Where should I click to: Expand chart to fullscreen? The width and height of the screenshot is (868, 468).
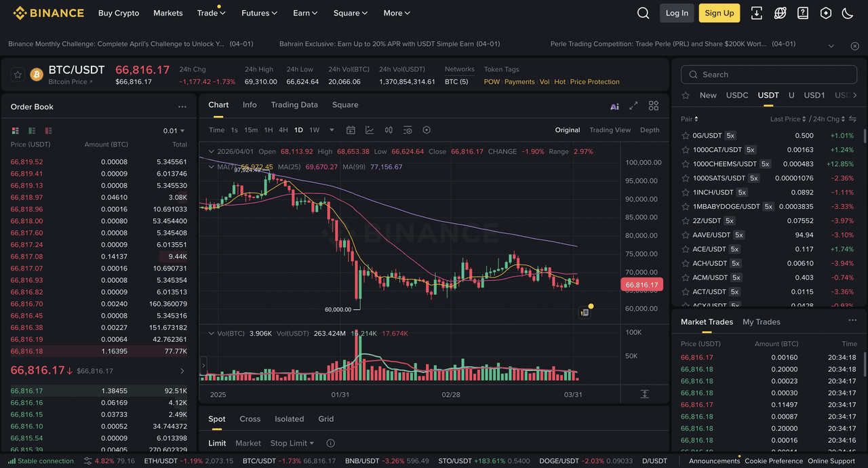click(633, 106)
